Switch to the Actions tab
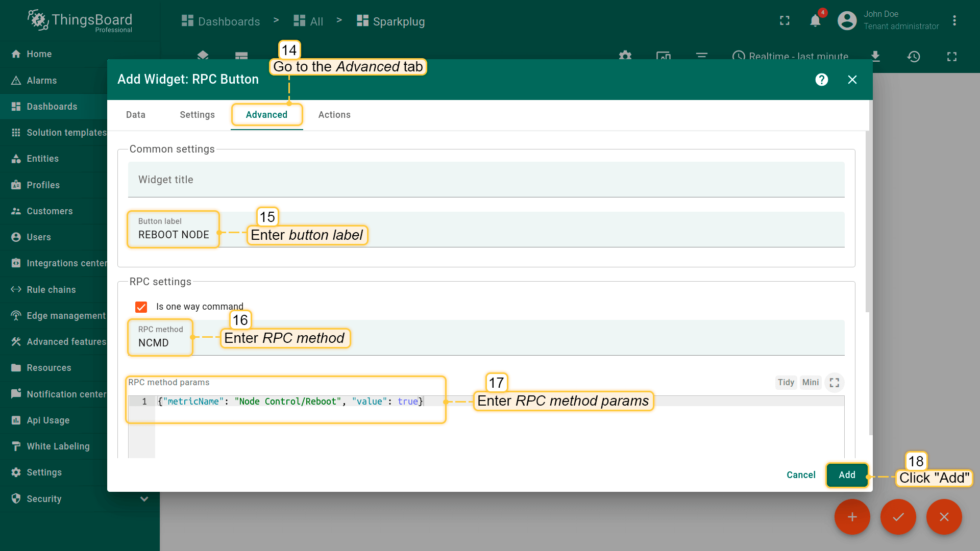The image size is (980, 551). pyautogui.click(x=334, y=115)
